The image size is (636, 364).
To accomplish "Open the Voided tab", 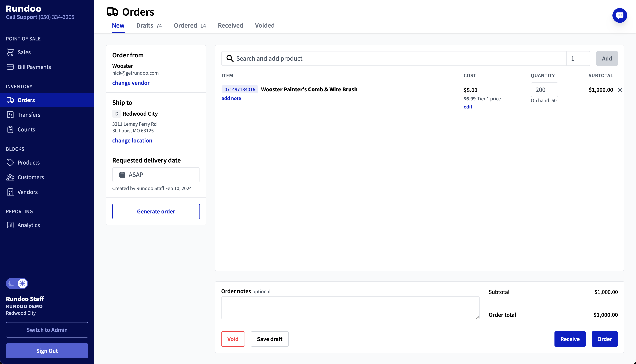I will [x=265, y=25].
